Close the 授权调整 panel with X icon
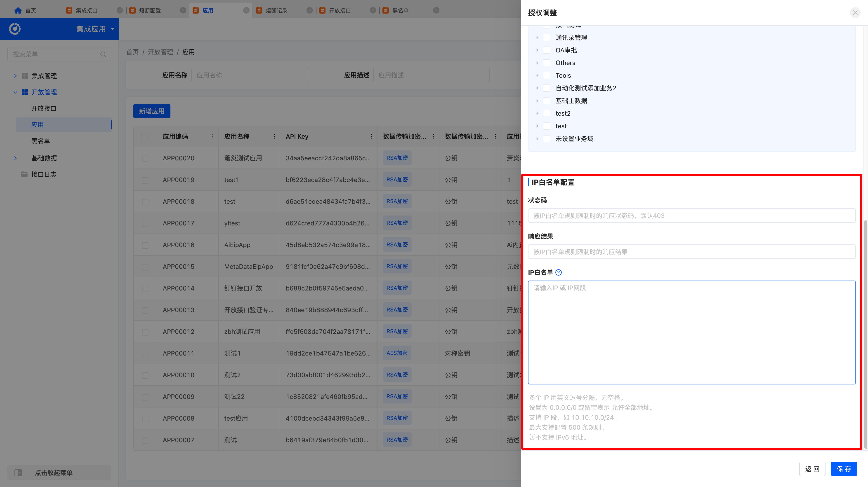Viewport: 868px width, 487px height. [855, 13]
